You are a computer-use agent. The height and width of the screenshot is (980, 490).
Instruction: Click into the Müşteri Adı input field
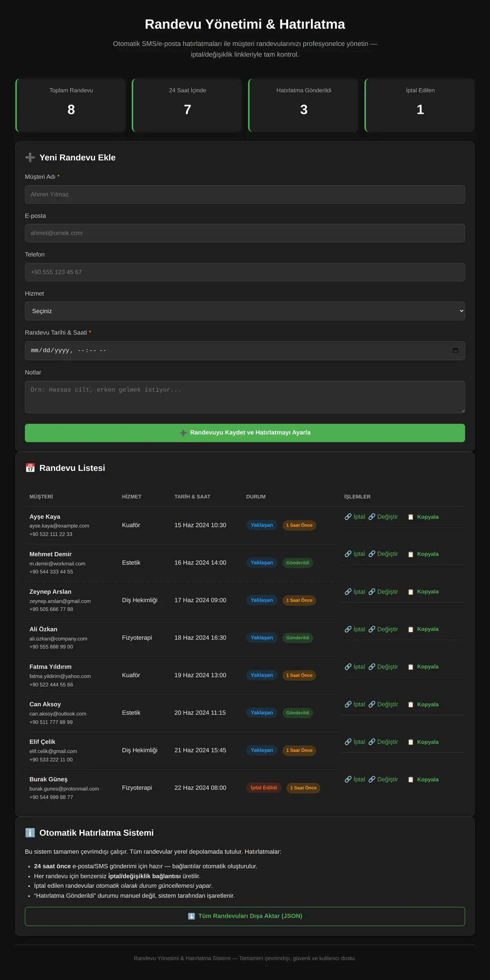(x=245, y=194)
